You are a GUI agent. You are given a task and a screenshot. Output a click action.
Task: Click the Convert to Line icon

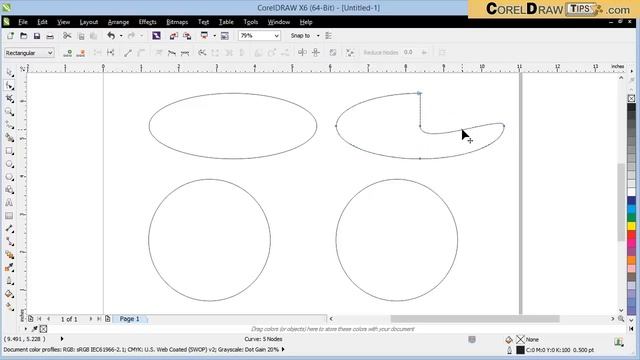click(x=128, y=53)
